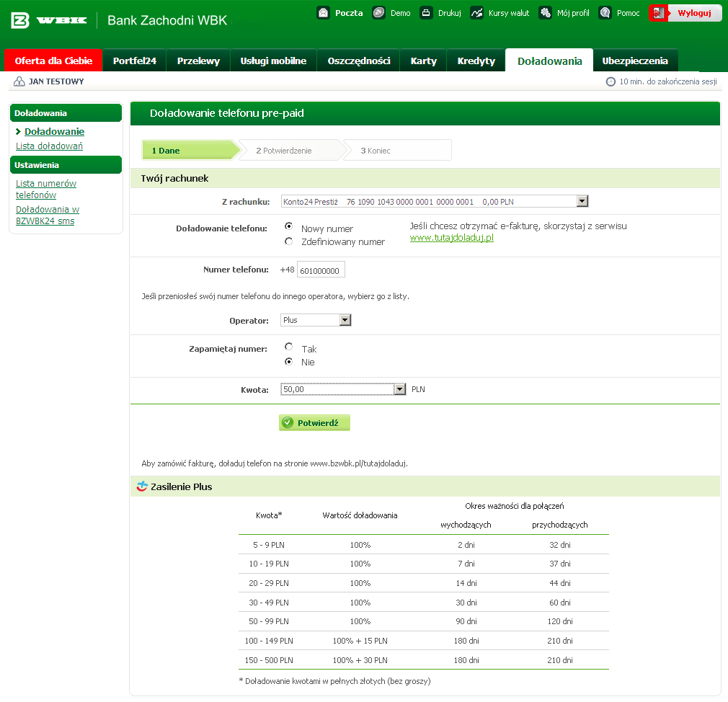Screen dimensions: 728x702
Task: Choose Tak for Zapamiętaj numer
Action: tap(289, 347)
